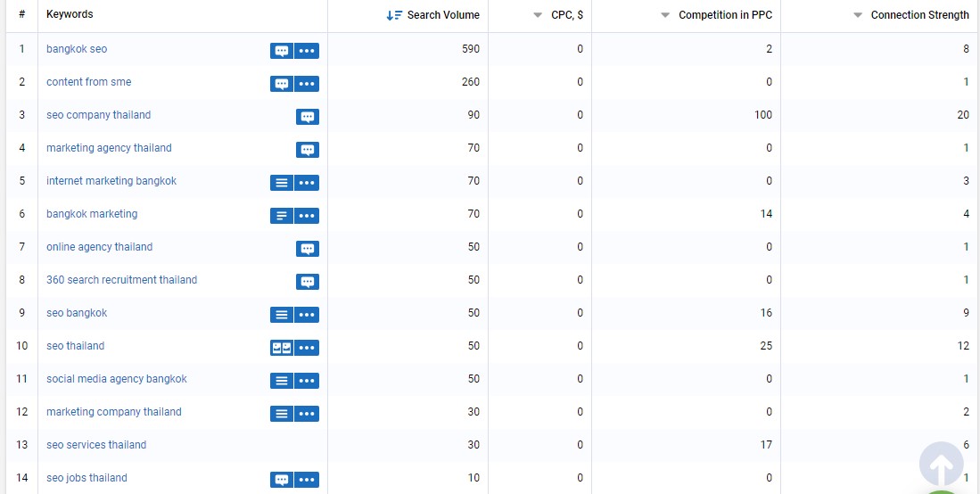Click the list icon for marketing company thailand
980x494 pixels.
[281, 414]
